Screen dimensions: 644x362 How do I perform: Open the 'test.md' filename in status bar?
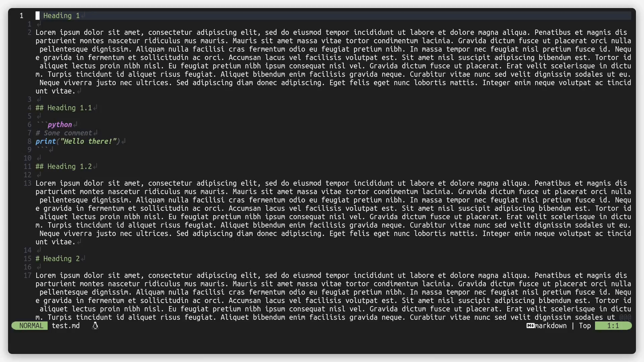(x=66, y=325)
